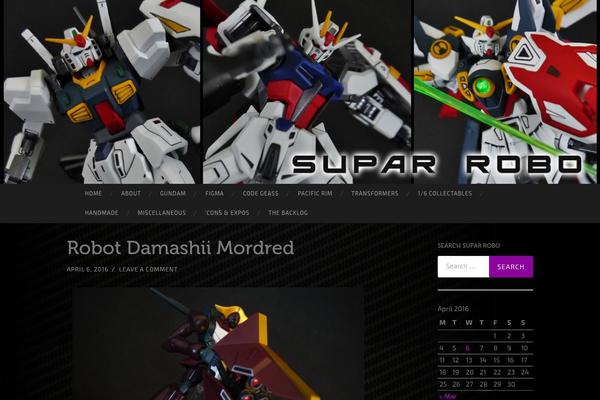Open the HOME menu item
The image size is (600, 400).
click(93, 193)
